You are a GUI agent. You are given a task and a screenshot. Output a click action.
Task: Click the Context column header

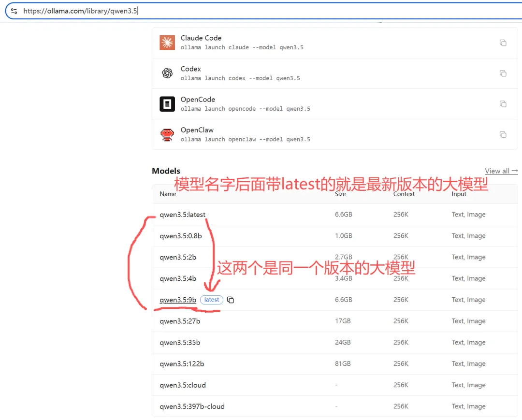(404, 194)
